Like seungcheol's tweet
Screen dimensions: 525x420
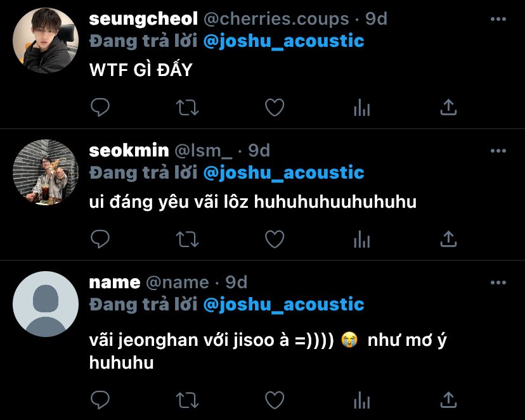coord(275,107)
